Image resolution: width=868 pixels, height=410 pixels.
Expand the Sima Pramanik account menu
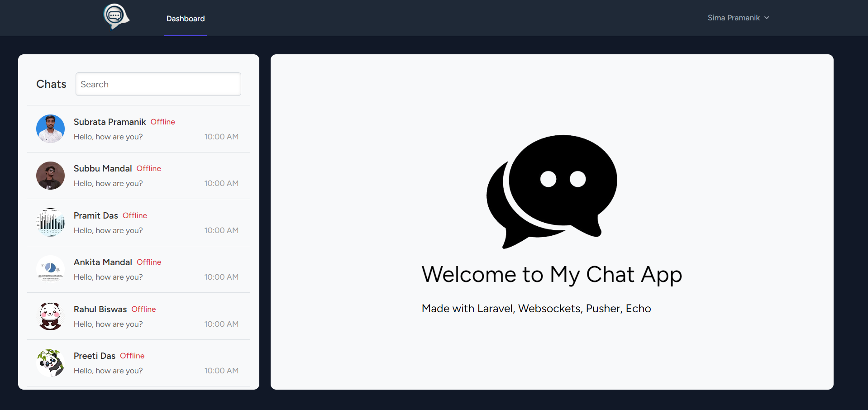(x=738, y=18)
